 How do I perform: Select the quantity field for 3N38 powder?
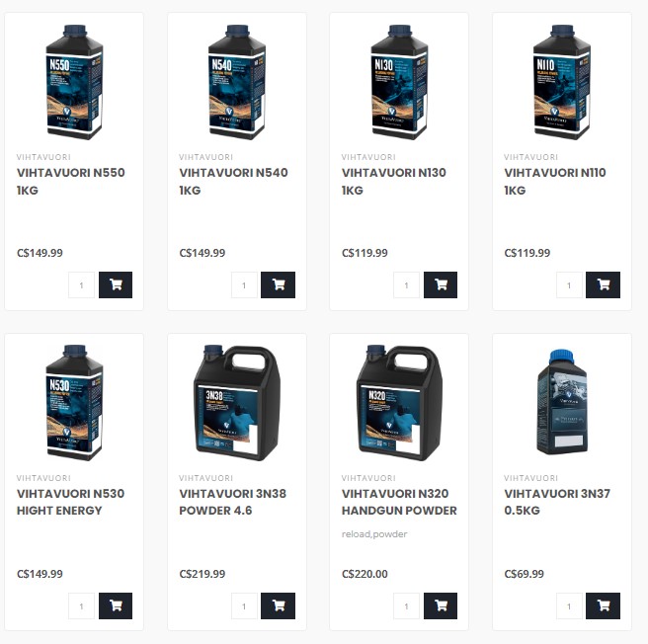point(244,605)
